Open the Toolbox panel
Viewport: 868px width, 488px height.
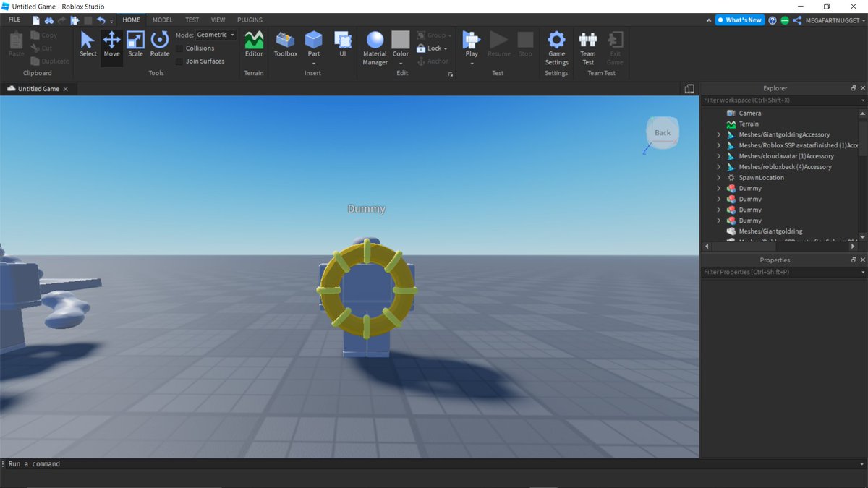click(x=286, y=45)
